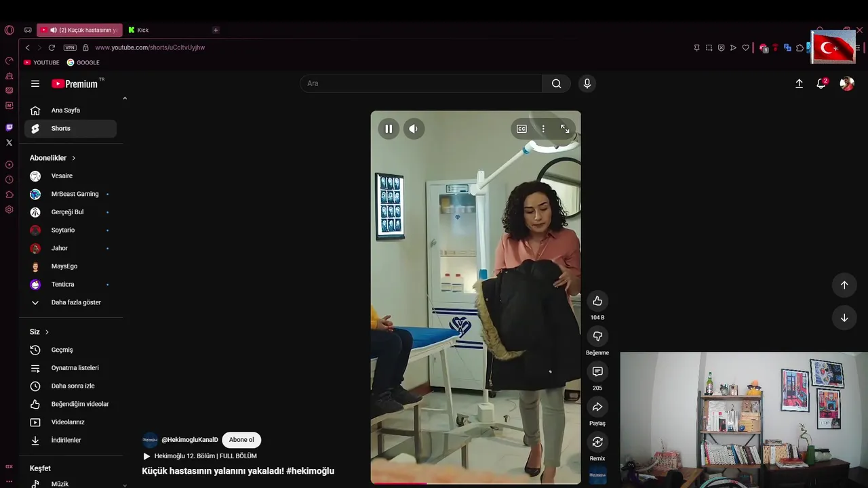Start voice search with microphone
The width and height of the screenshot is (868, 488).
tap(587, 83)
